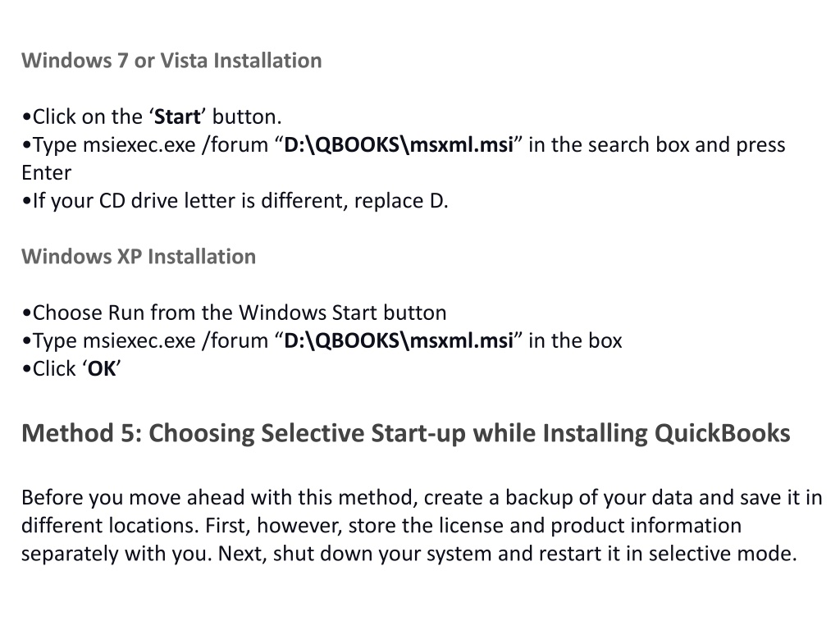Select the bold word 'Start' in first bullet
The height and width of the screenshot is (630, 840).
177,116
